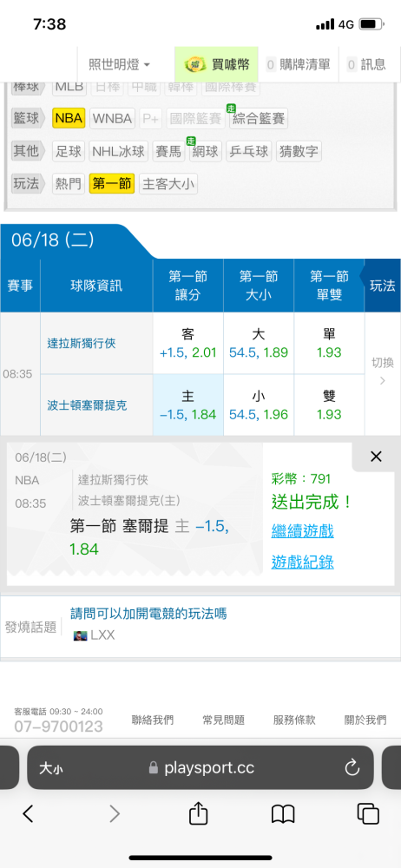The height and width of the screenshot is (868, 401).
Task: Pick 主 −1.5, 1.84 spread
Action: point(187,404)
